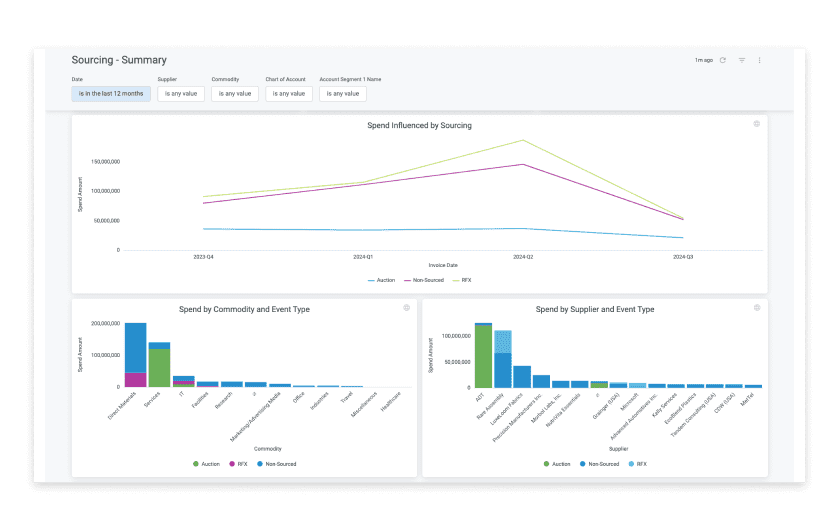
Task: Click the Services Auction green bar segment
Action: (x=159, y=368)
